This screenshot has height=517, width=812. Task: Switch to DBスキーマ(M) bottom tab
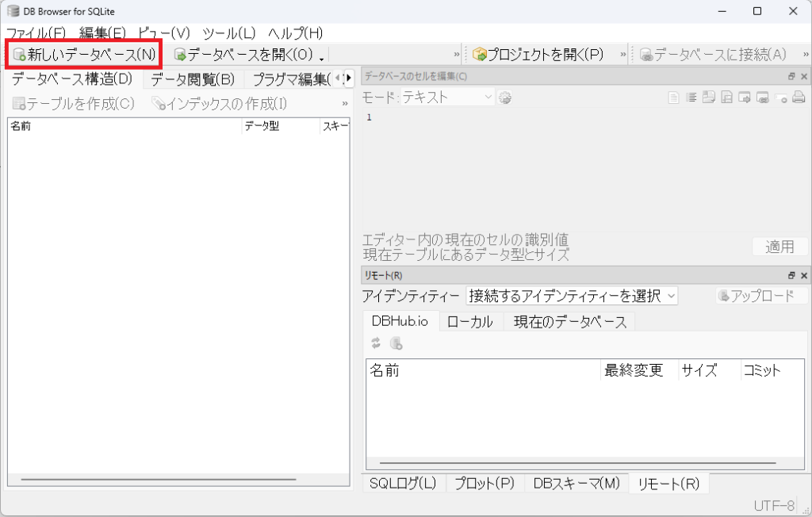576,484
